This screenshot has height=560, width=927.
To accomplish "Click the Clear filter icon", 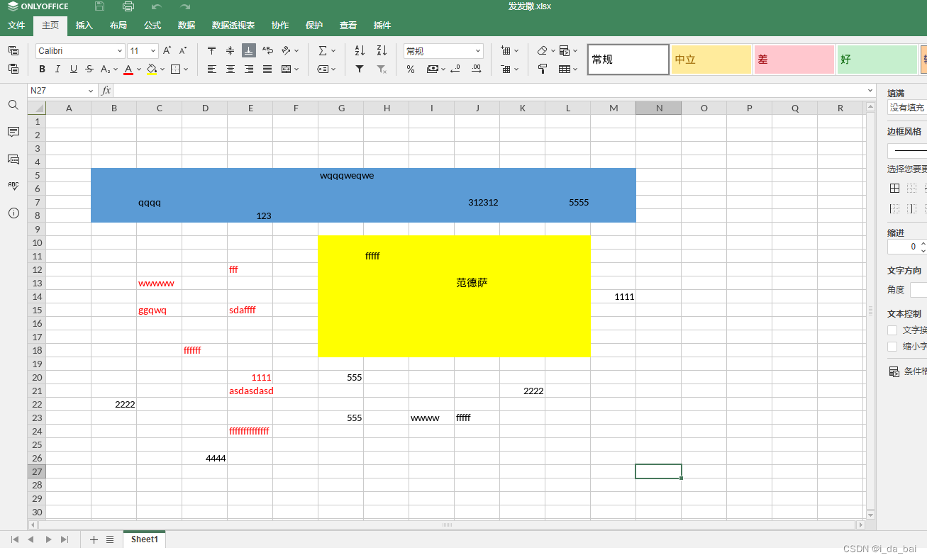I will click(382, 69).
